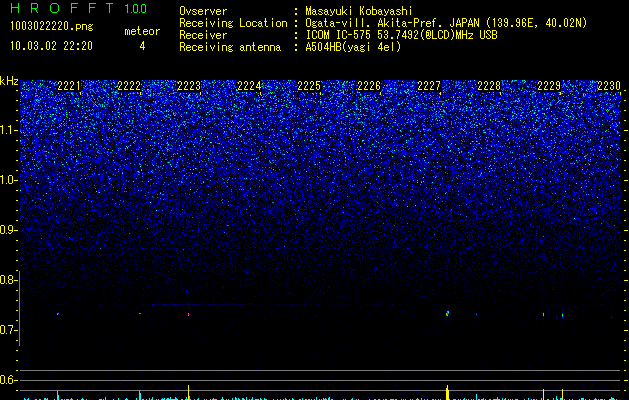Click the 2225 time marker

(x=309, y=86)
